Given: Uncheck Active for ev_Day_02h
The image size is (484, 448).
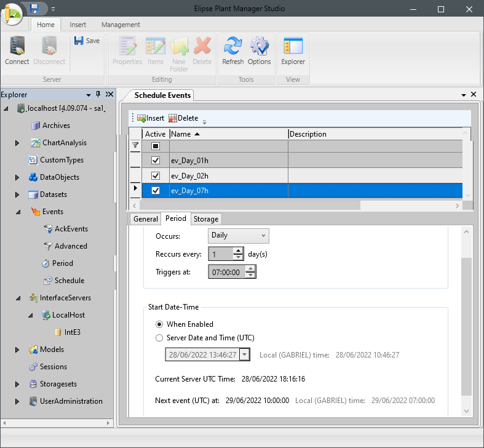Looking at the screenshot, I should 156,175.
